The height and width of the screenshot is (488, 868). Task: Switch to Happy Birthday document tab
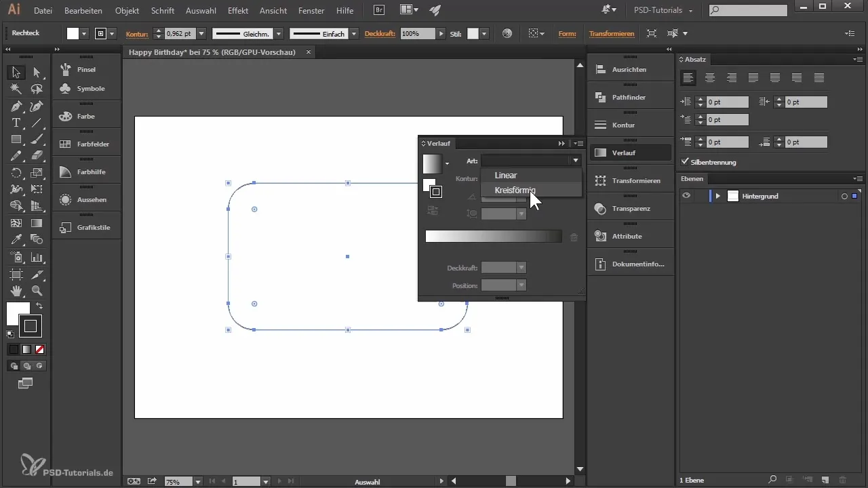(x=212, y=52)
